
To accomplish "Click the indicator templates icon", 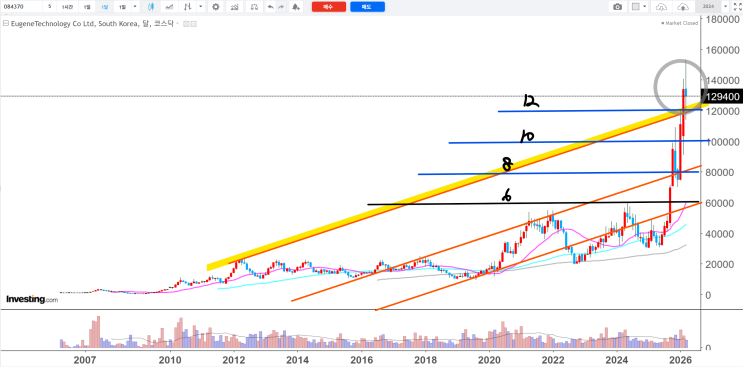I will 234,7.
